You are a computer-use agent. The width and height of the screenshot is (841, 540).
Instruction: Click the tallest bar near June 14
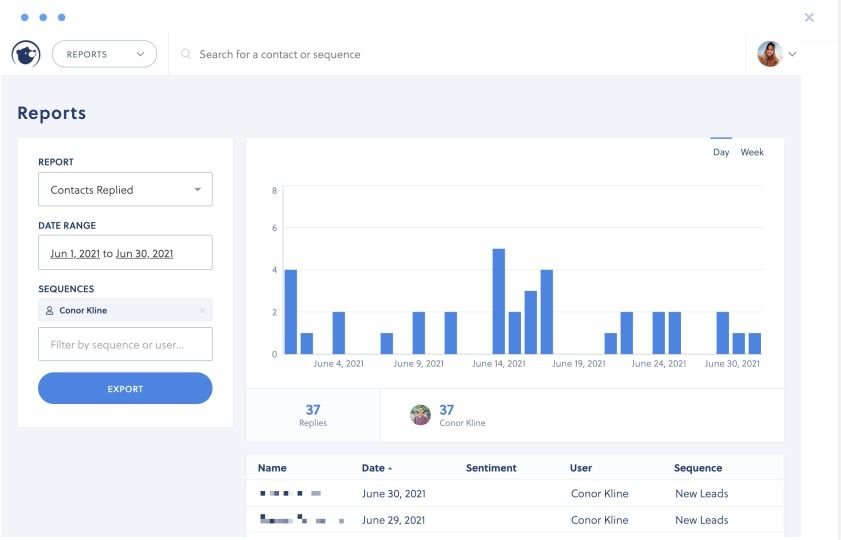click(499, 301)
